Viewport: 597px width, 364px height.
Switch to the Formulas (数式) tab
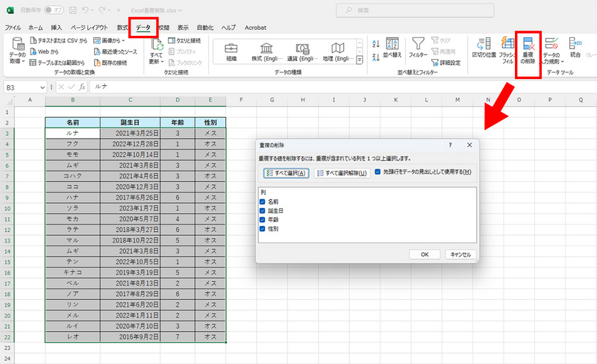coord(122,28)
